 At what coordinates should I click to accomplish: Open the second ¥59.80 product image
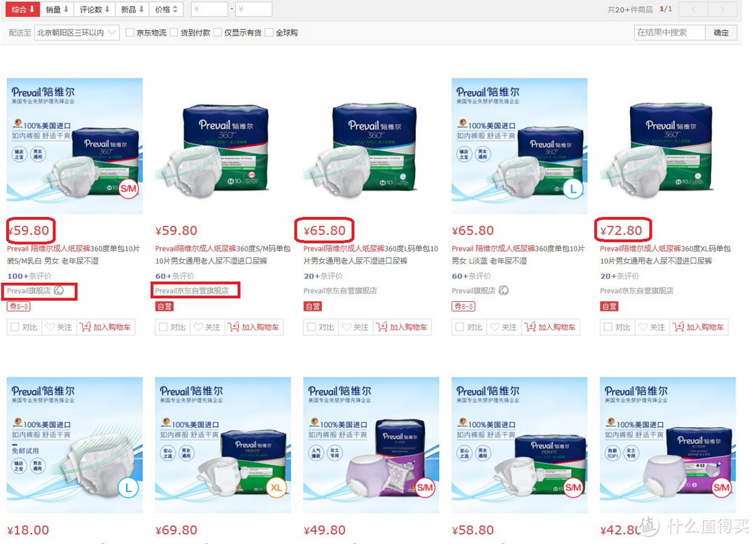click(x=223, y=146)
